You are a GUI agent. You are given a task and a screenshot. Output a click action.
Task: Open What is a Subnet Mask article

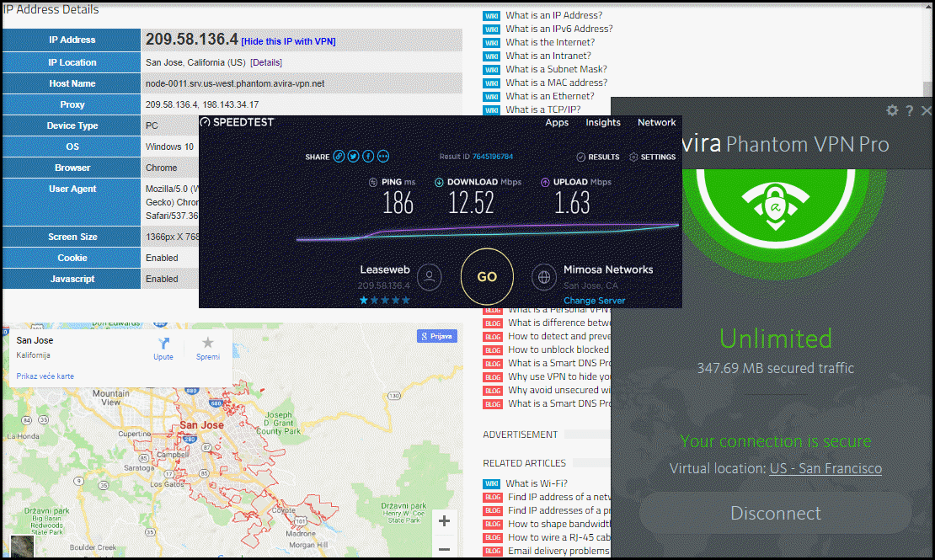pyautogui.click(x=556, y=69)
